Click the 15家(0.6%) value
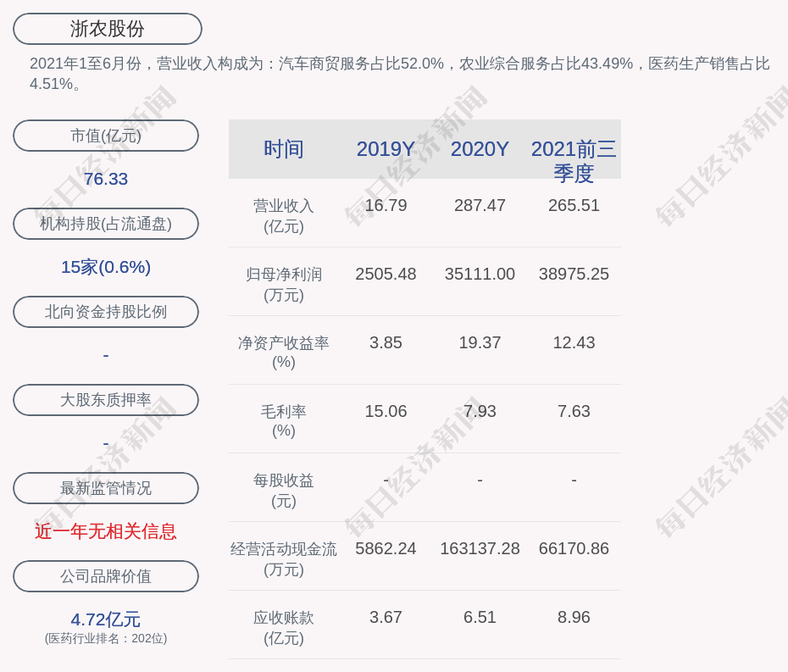Screen dimensions: 788x672 tap(106, 267)
